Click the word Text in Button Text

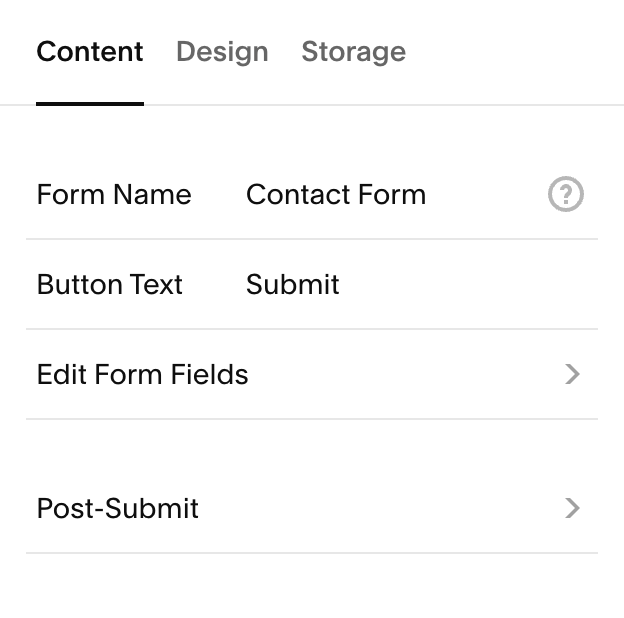coord(156,285)
